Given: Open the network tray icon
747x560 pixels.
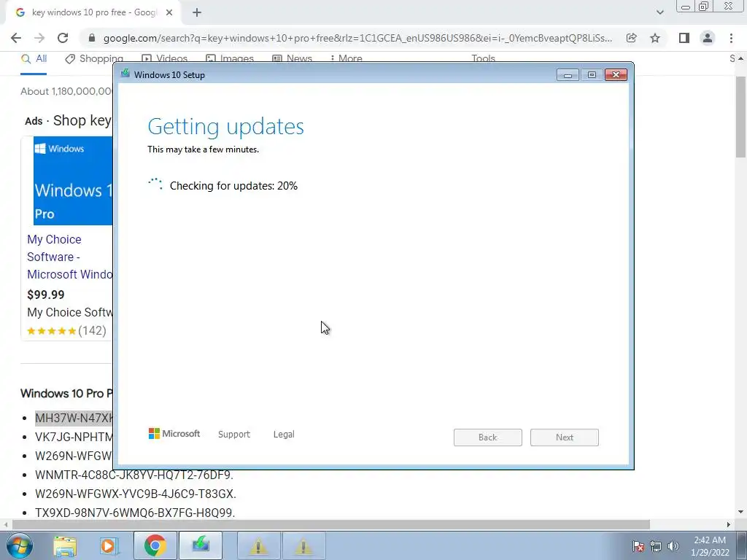Looking at the screenshot, I should click(656, 546).
